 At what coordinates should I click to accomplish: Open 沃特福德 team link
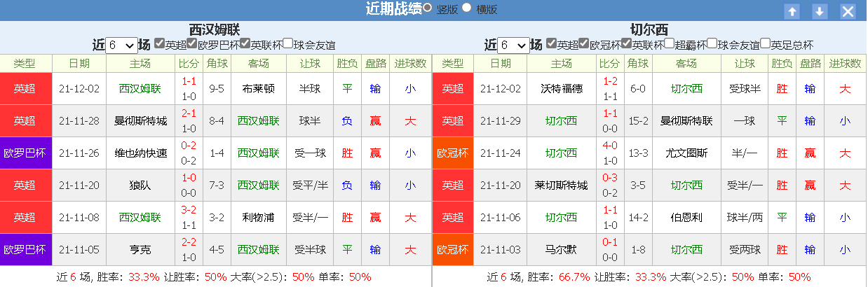click(x=562, y=89)
